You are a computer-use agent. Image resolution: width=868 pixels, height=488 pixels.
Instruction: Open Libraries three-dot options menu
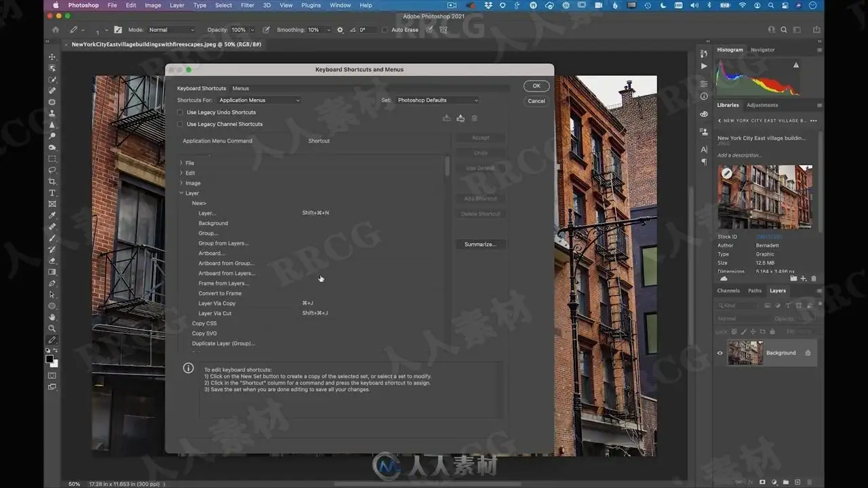pos(814,121)
